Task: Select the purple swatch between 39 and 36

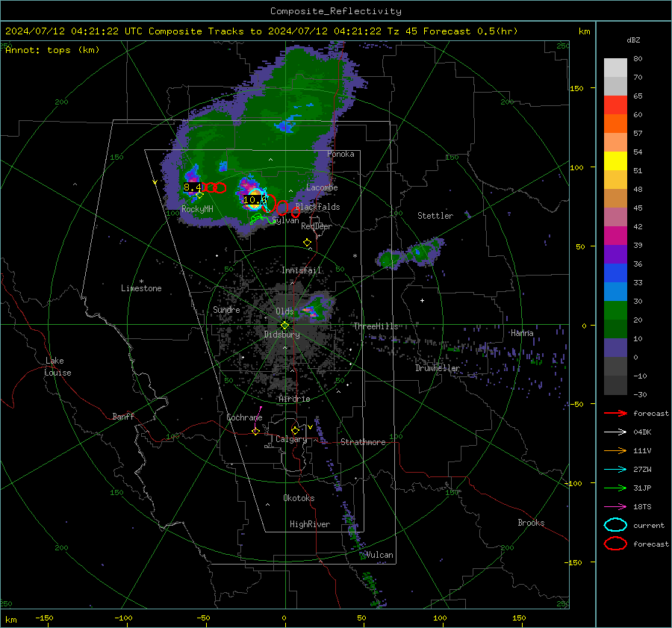Action: coord(615,255)
